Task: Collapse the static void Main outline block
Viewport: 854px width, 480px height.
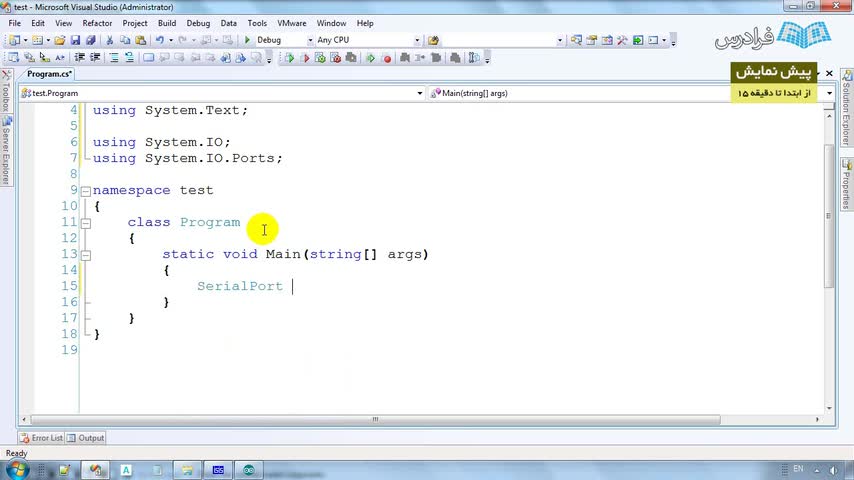Action: click(x=86, y=255)
